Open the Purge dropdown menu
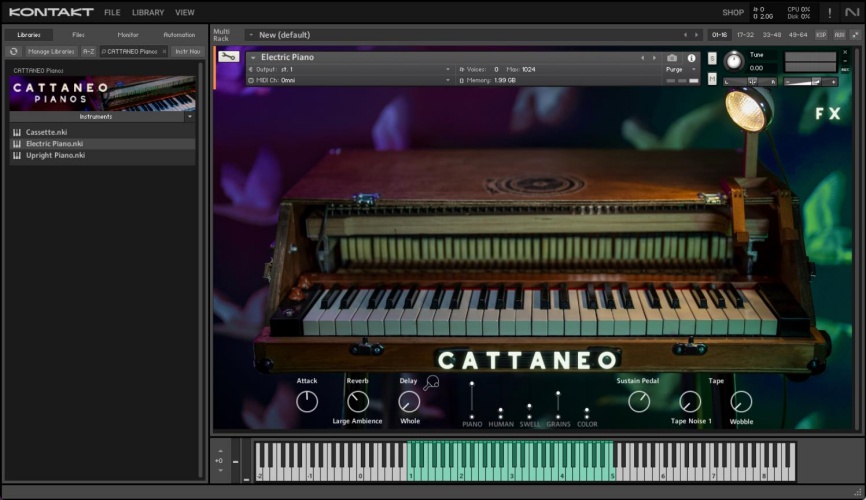866x500 pixels. pyautogui.click(x=678, y=69)
